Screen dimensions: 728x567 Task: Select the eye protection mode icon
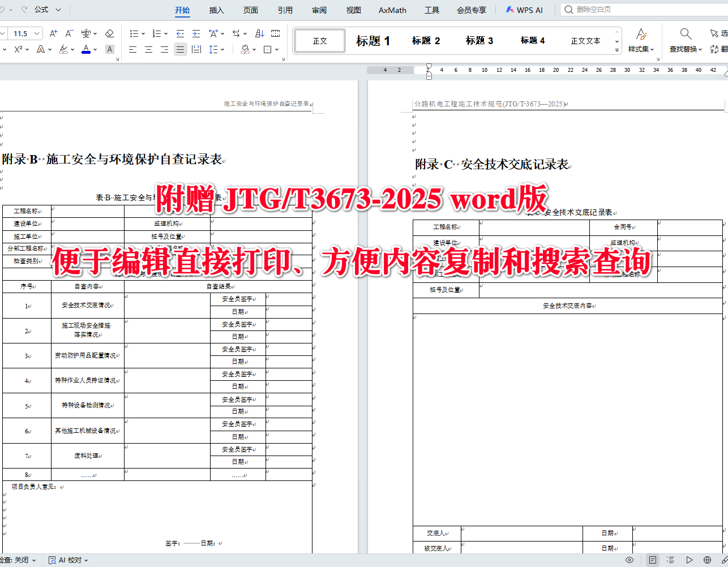point(629,559)
